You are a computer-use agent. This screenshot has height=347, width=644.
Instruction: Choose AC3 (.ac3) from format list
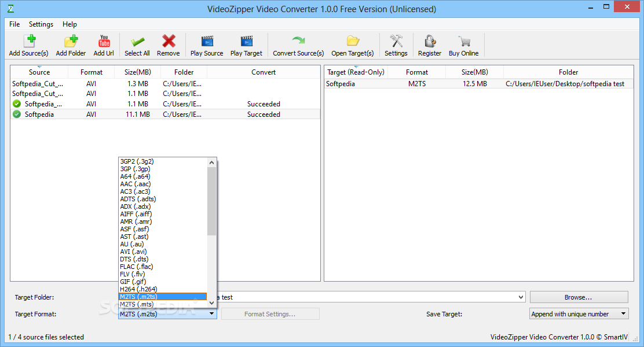click(163, 191)
